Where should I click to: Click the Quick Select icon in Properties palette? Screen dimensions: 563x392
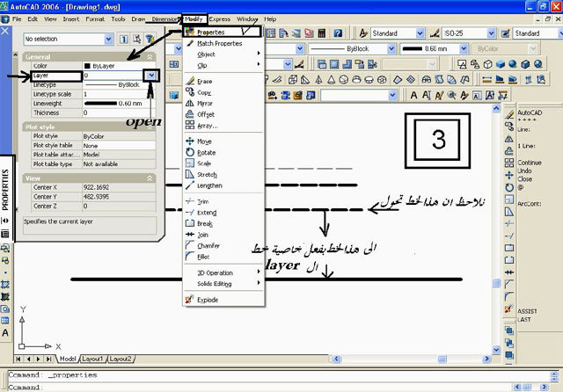coord(150,39)
